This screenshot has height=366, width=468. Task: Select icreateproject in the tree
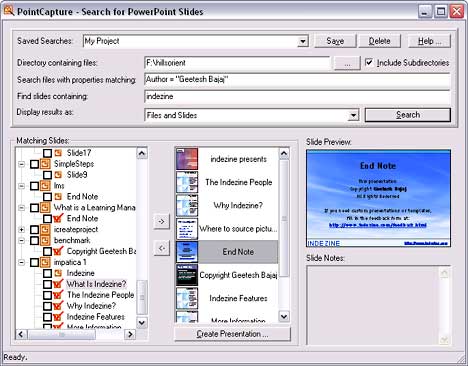[x=76, y=230]
